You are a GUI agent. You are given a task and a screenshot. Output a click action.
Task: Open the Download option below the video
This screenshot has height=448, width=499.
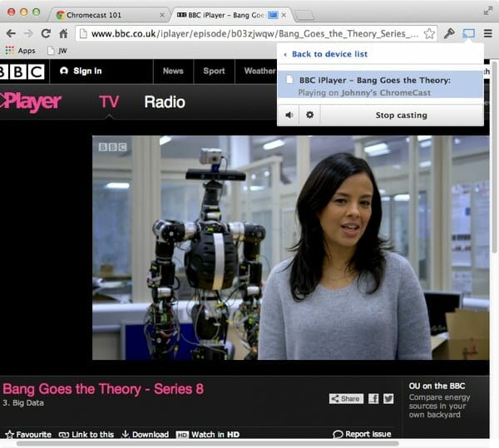pyautogui.click(x=145, y=435)
